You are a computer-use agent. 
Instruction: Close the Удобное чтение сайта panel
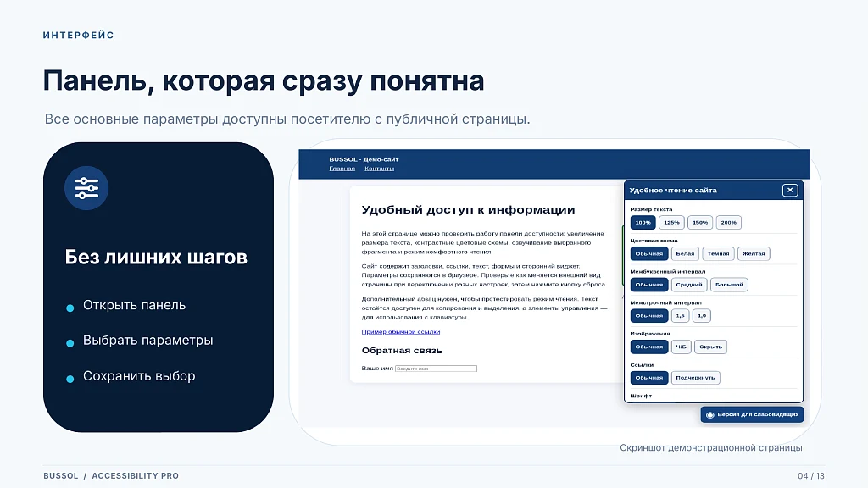(790, 191)
